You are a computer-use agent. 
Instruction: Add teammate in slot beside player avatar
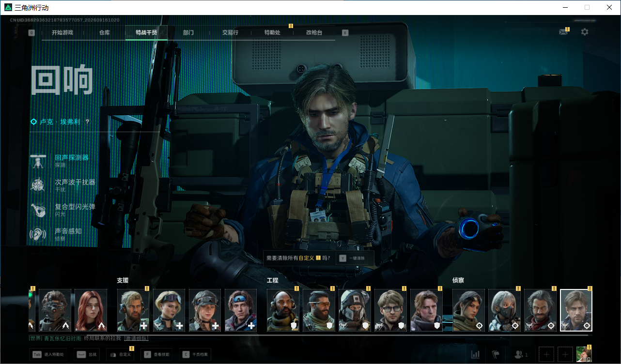565,354
